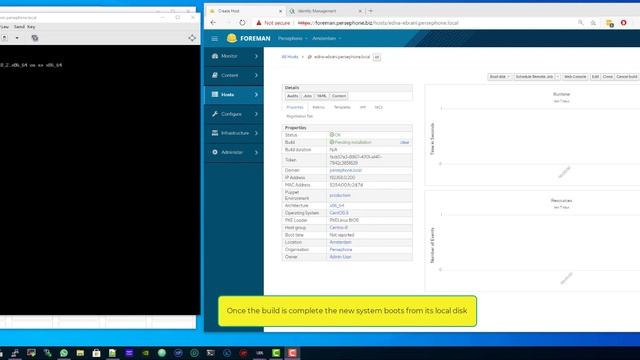The width and height of the screenshot is (640, 360).
Task: Click the screenshot icon in console window toolbar
Action: tap(35, 38)
